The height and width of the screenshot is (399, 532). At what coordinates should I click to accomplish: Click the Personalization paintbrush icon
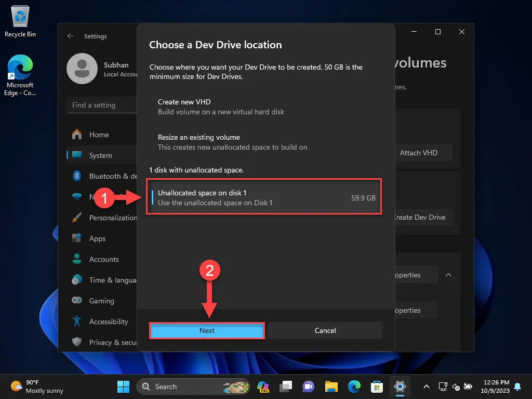77,218
